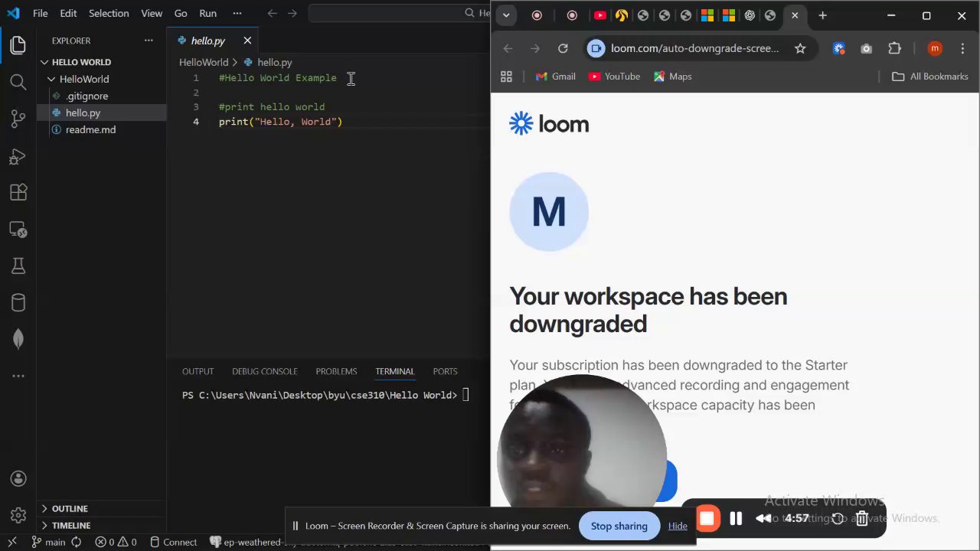Click the Stop sharing button
The image size is (980, 551).
coord(619,526)
